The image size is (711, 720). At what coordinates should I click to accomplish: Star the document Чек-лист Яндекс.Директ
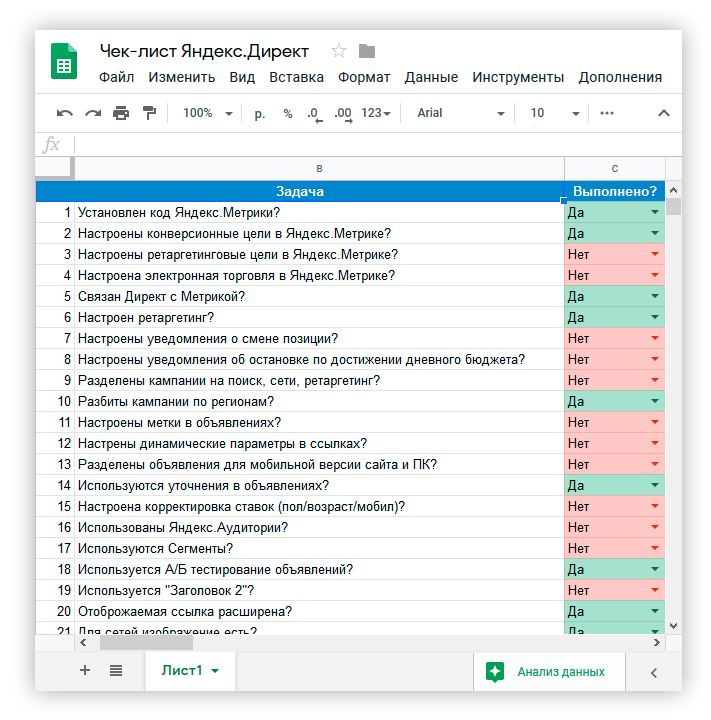point(339,51)
